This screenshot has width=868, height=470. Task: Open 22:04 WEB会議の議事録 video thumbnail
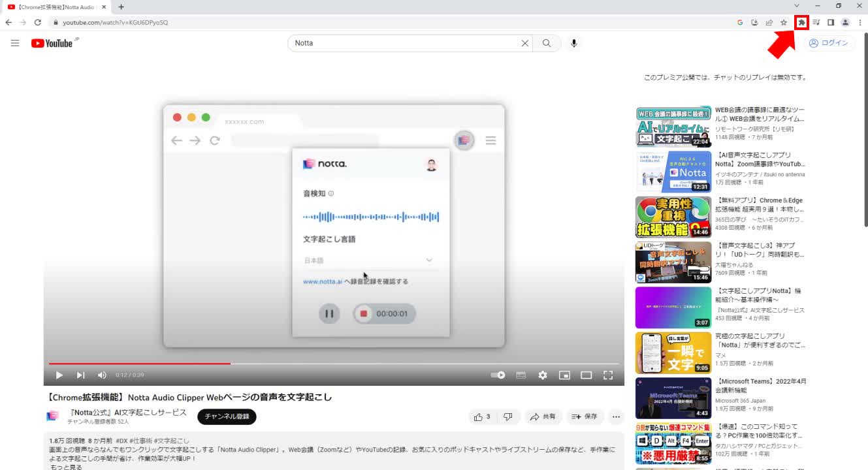(x=673, y=126)
